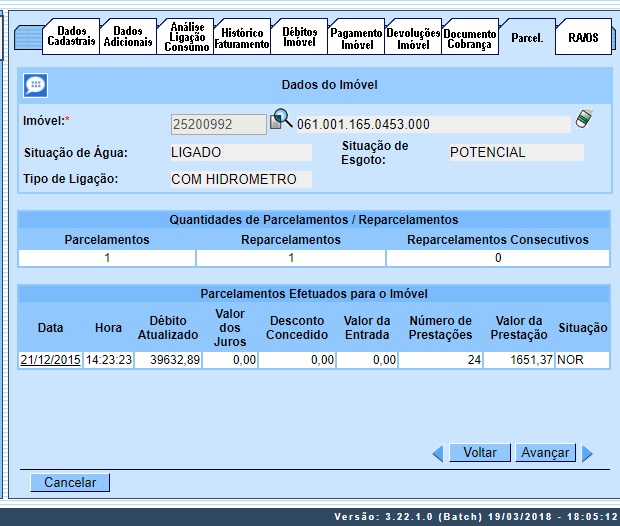The width and height of the screenshot is (620, 526).
Task: Open the RA/OS tab
Action: point(583,38)
